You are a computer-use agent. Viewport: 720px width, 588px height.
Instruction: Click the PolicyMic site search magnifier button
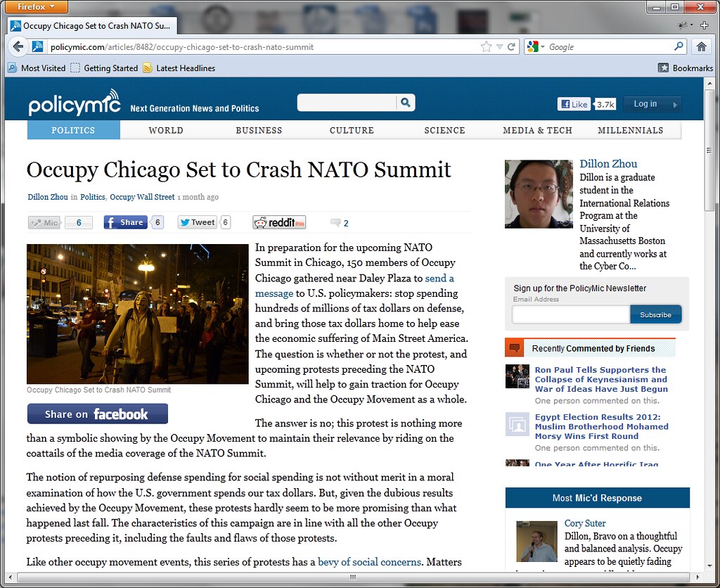(x=406, y=103)
